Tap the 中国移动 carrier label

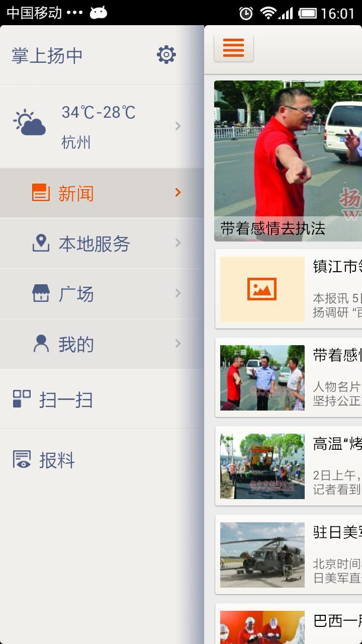pos(34,13)
